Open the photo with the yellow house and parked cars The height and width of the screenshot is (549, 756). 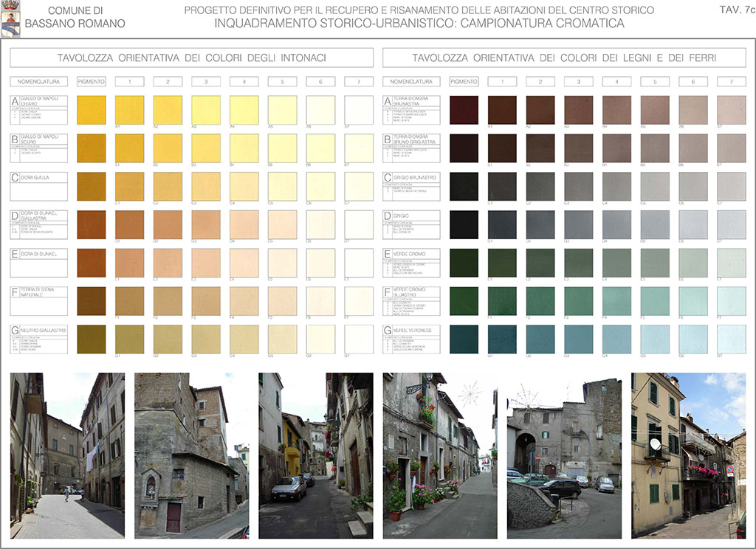[x=316, y=455]
